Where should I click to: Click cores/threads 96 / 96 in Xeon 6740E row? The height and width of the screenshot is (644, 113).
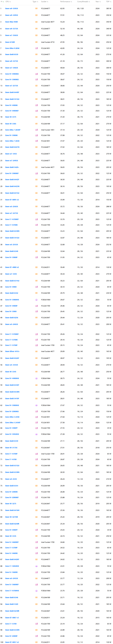(x=80, y=42)
